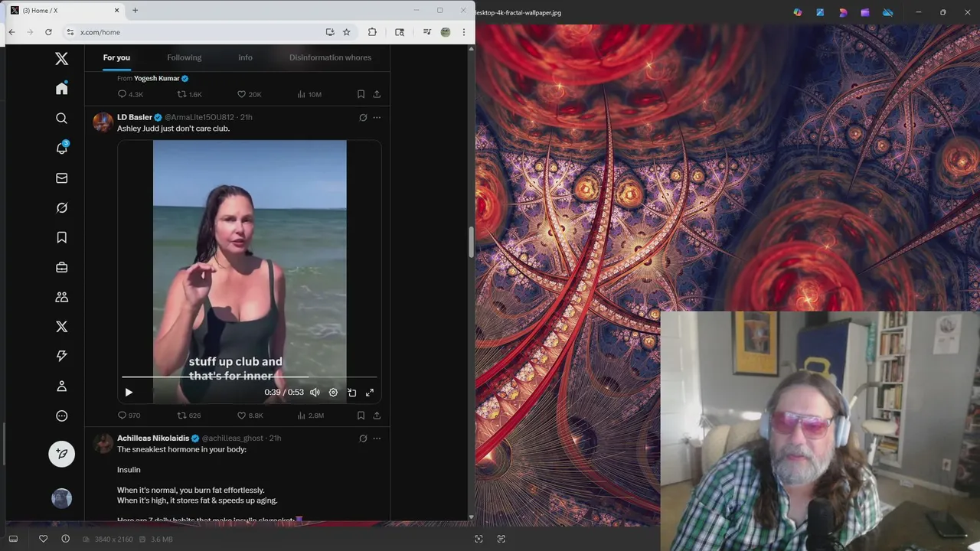Screen dimensions: 980x551
Task: Open Grok explain on LD Basler post
Action: click(363, 118)
